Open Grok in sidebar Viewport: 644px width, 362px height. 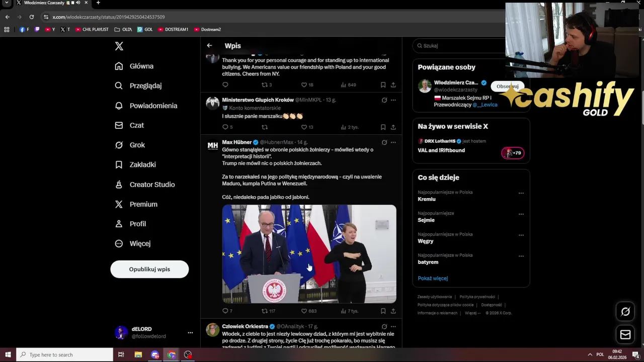point(130,145)
